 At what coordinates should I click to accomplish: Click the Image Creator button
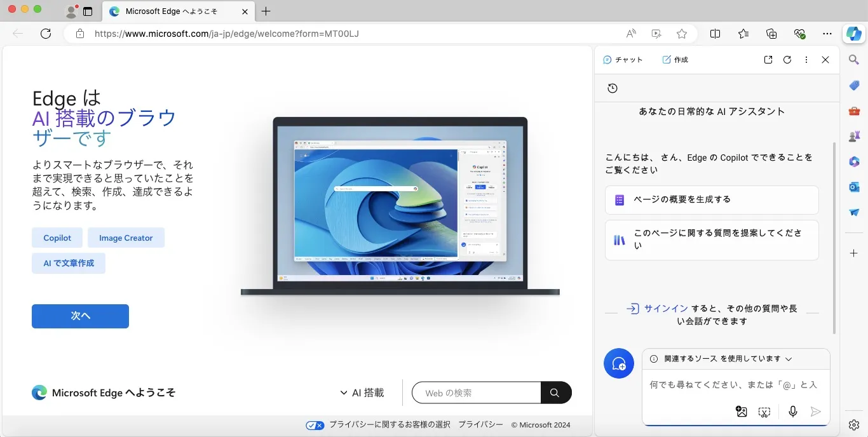tap(126, 238)
